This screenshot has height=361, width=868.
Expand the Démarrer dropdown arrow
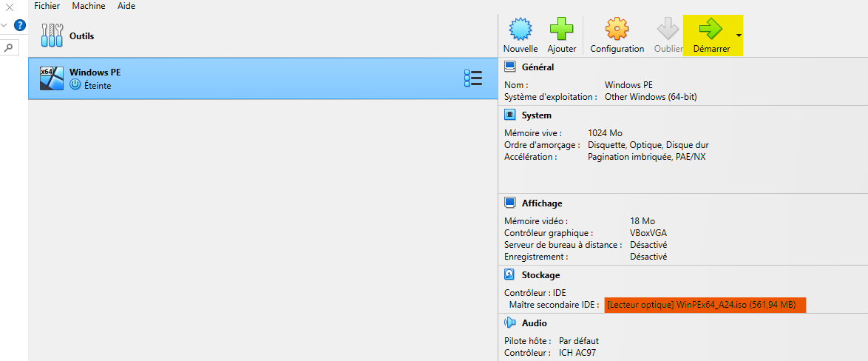point(739,36)
